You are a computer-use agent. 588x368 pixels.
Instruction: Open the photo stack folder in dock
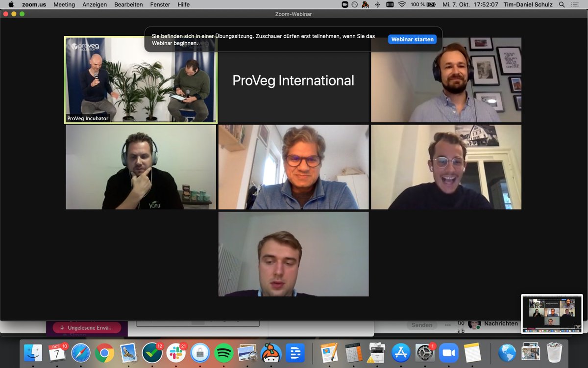coord(531,352)
